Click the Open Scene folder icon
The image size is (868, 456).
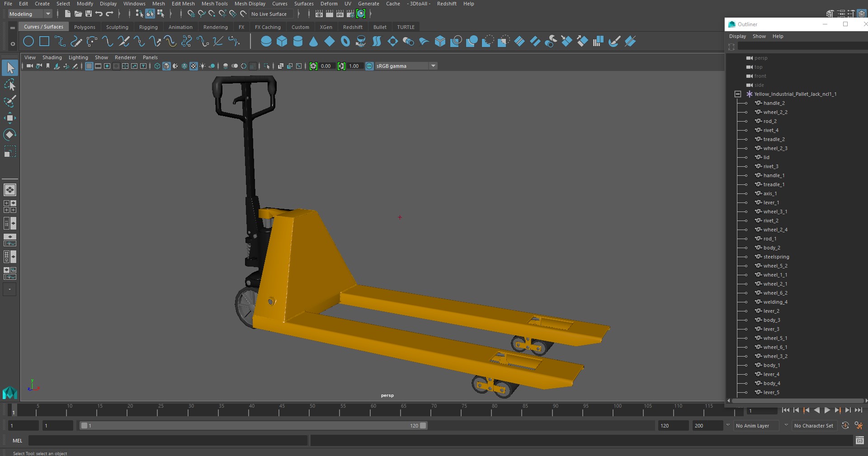(78, 14)
